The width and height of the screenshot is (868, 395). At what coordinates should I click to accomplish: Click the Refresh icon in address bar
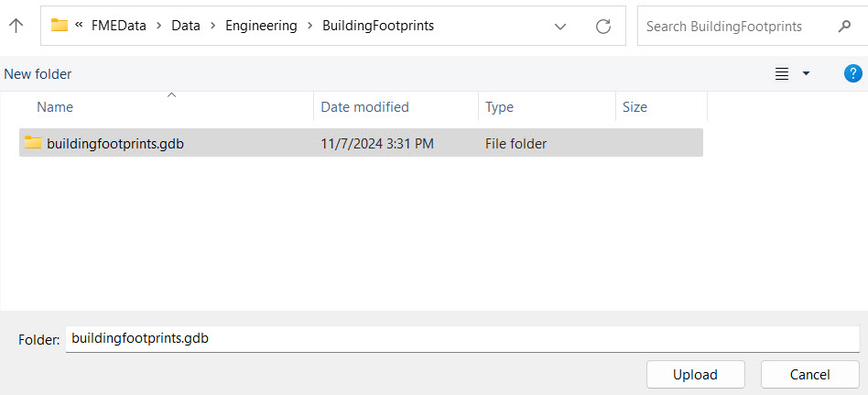point(603,27)
